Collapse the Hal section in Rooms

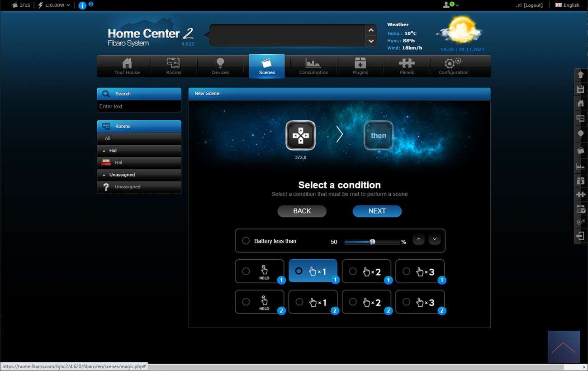tap(104, 151)
